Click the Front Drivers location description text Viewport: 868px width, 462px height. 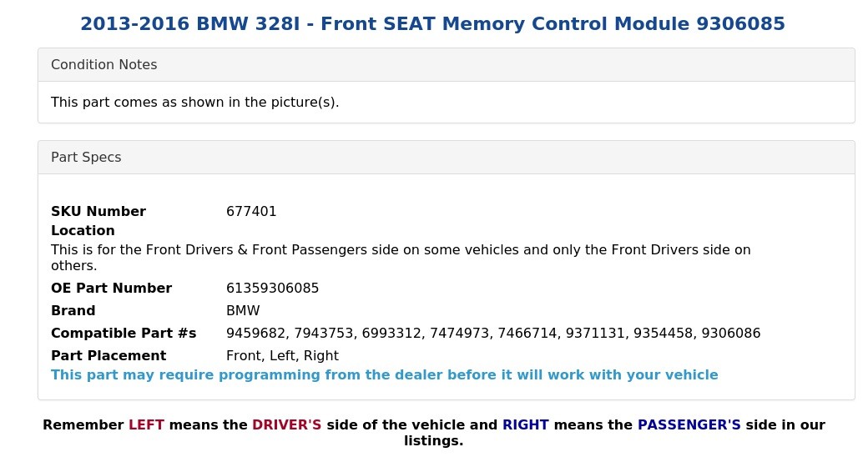[401, 258]
